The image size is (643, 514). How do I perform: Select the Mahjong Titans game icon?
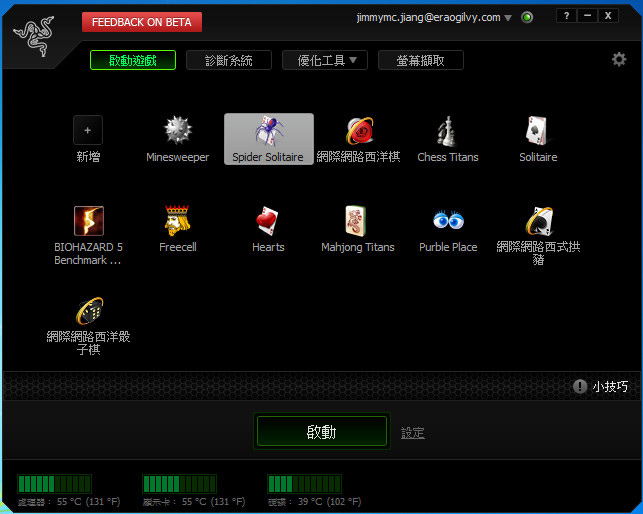pyautogui.click(x=356, y=221)
